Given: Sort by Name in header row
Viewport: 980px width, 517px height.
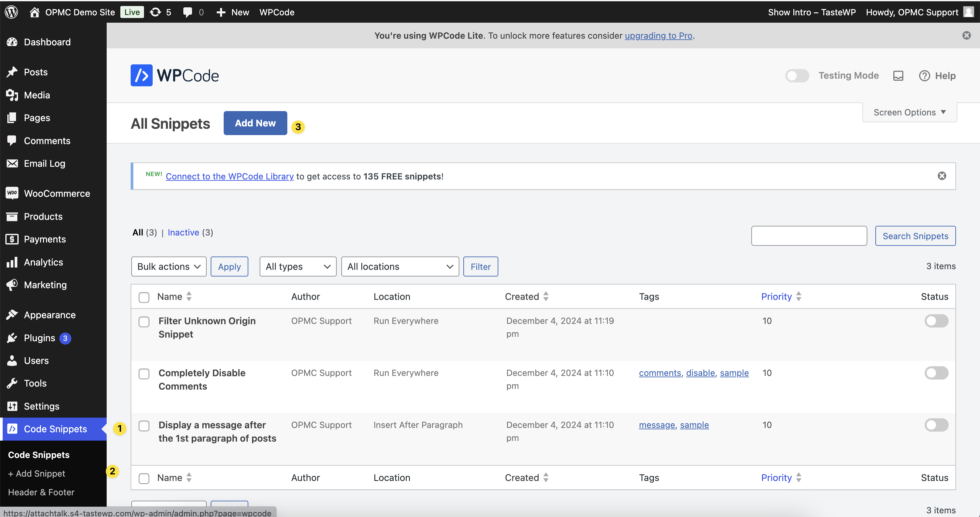Looking at the screenshot, I should pos(175,297).
